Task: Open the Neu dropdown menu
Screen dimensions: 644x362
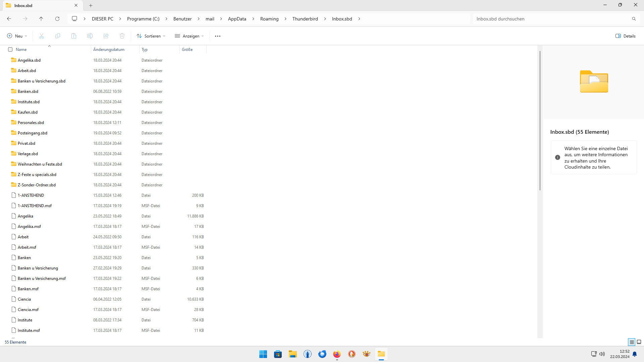Action: pos(17,36)
